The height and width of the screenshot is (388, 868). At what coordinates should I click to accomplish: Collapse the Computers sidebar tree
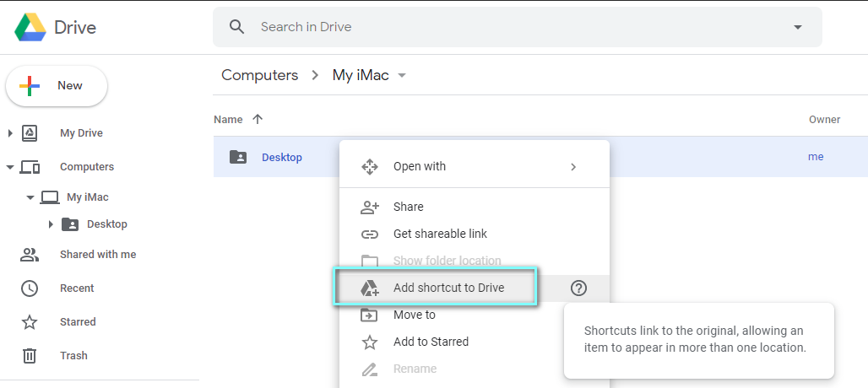(10, 167)
